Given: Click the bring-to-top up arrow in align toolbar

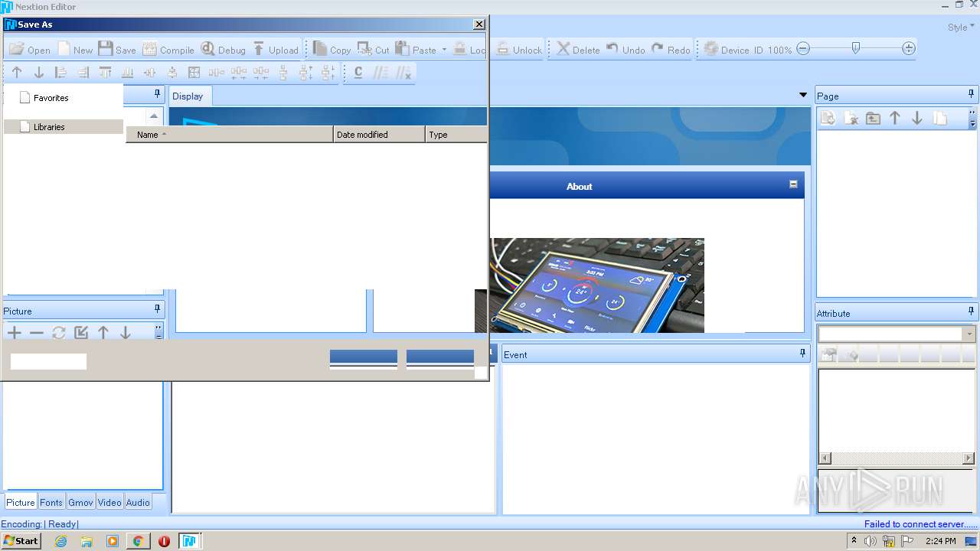Looking at the screenshot, I should 16,73.
